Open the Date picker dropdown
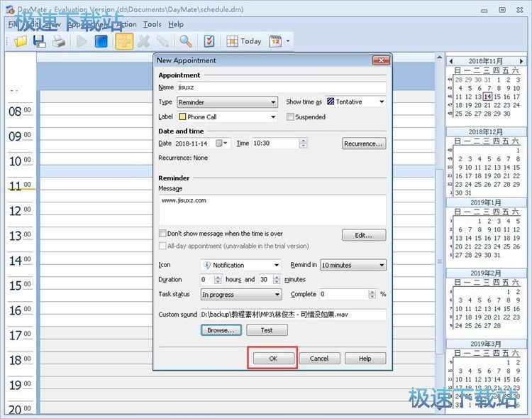The width and height of the screenshot is (532, 419). coord(223,143)
